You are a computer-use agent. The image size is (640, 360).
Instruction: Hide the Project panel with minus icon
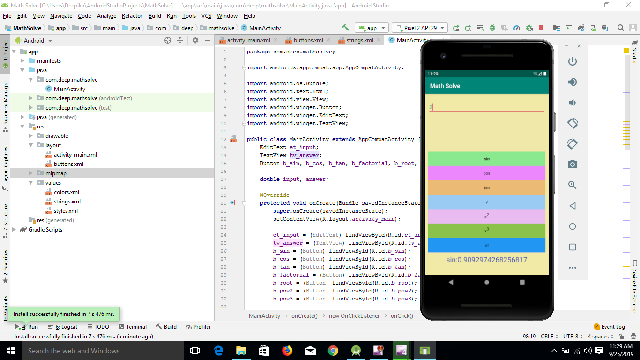coord(207,40)
